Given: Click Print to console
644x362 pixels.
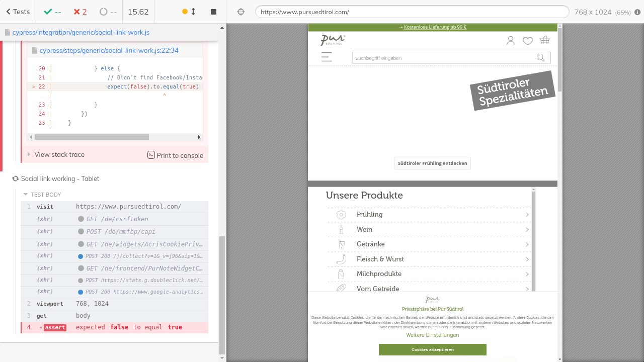Looking at the screenshot, I should click(175, 155).
